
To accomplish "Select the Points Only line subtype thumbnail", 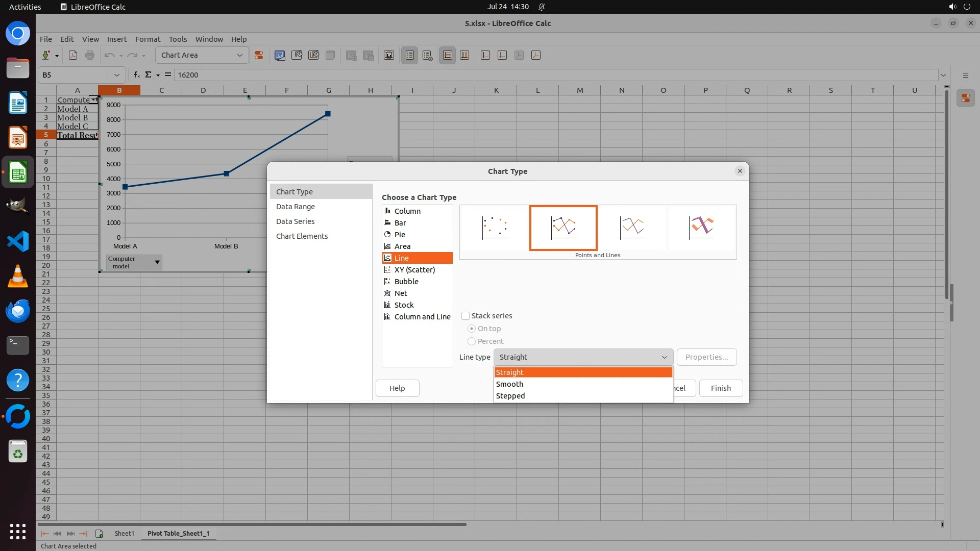I will (x=494, y=228).
